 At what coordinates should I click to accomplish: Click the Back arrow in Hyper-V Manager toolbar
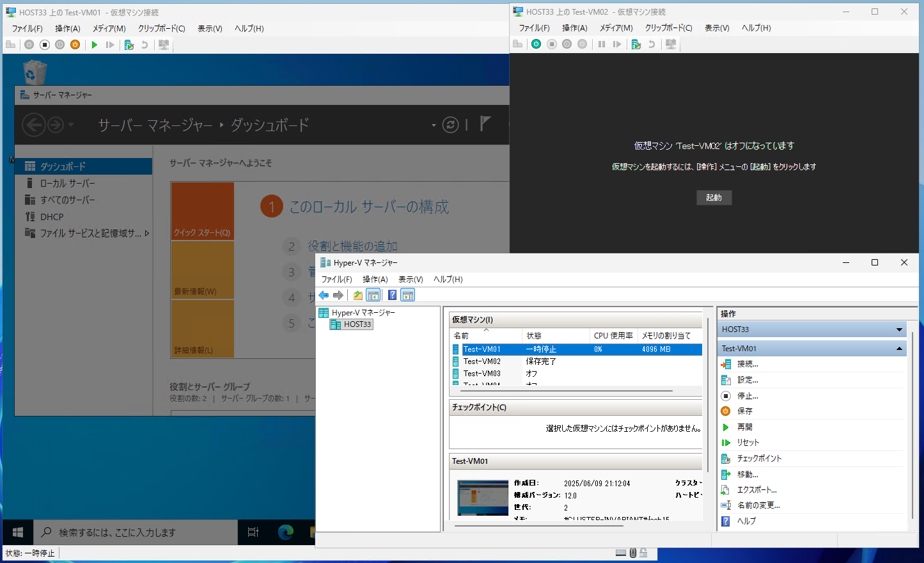click(324, 295)
